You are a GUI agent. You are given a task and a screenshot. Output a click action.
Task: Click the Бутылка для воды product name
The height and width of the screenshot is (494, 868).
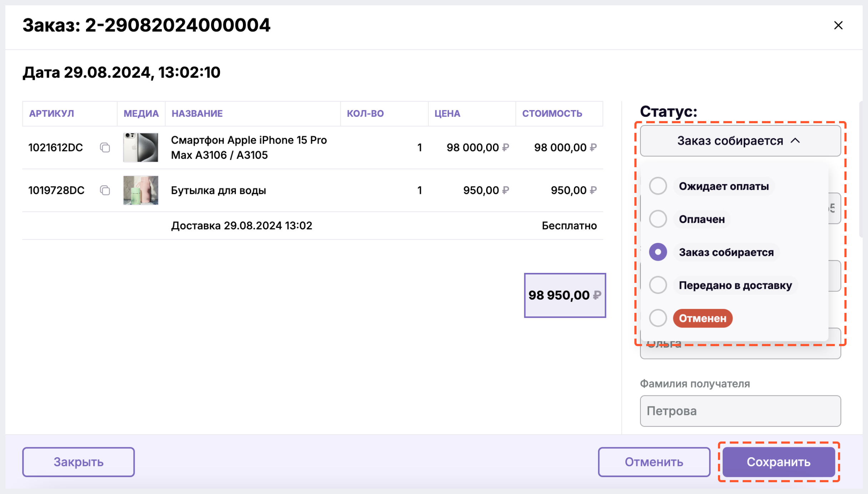[219, 190]
